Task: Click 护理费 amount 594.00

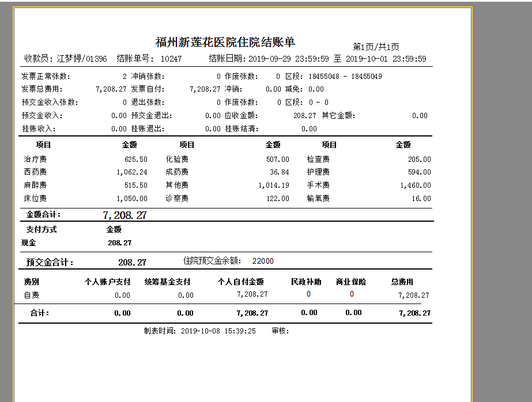Action: [x=420, y=172]
